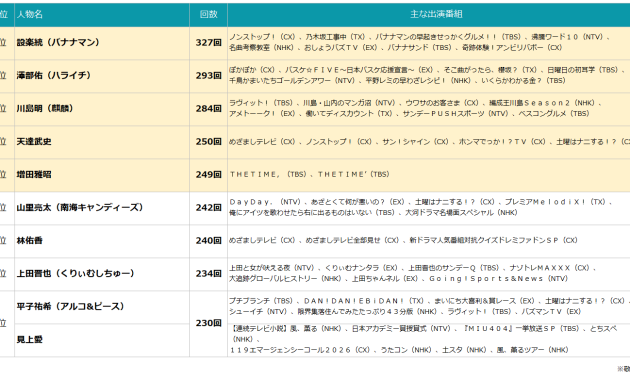
Task: Click the program list starting ノンストップ！（CX）、乃木坂工事中
Action: tap(429, 43)
